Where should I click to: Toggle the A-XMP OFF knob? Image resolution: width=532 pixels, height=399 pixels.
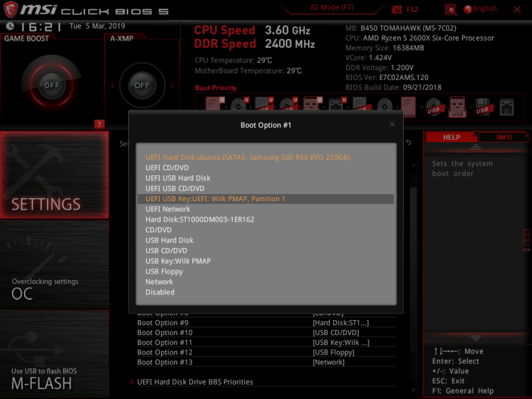click(x=142, y=85)
